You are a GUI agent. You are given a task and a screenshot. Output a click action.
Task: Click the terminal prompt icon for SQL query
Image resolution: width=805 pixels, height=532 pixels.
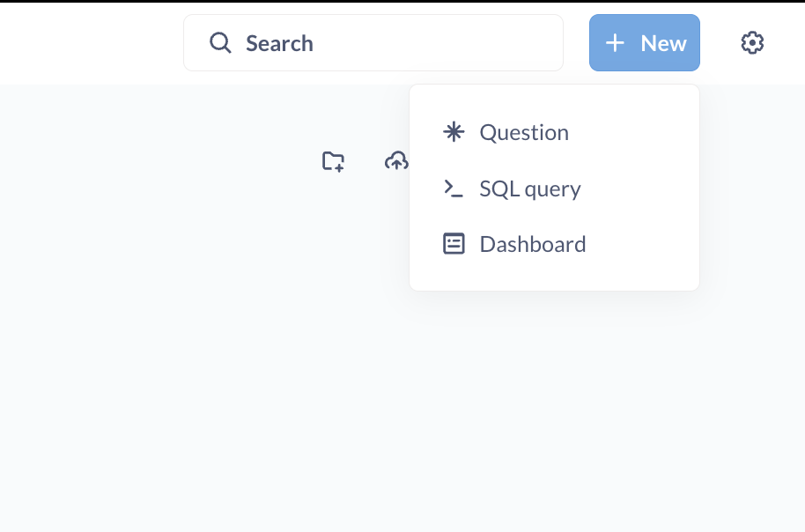(x=454, y=188)
